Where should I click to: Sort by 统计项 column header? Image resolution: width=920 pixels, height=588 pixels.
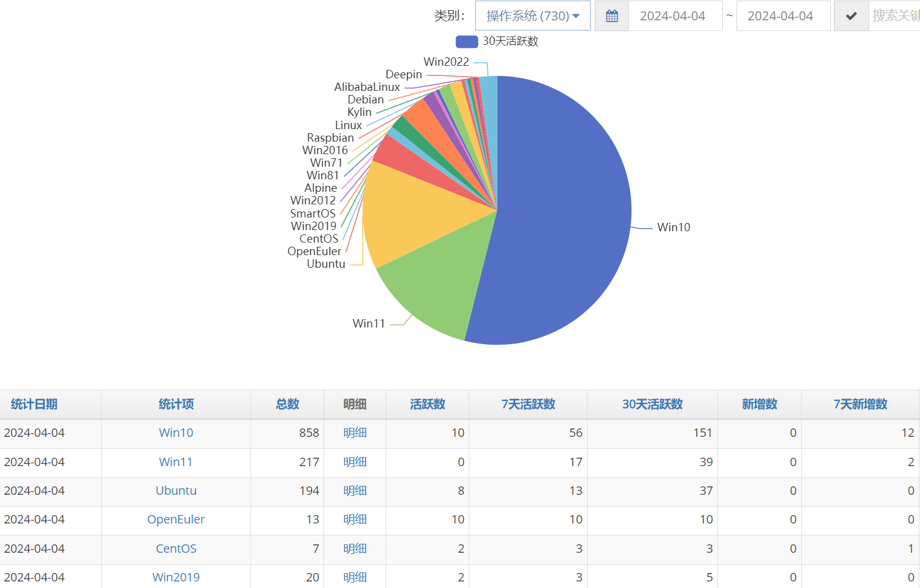[x=176, y=404]
